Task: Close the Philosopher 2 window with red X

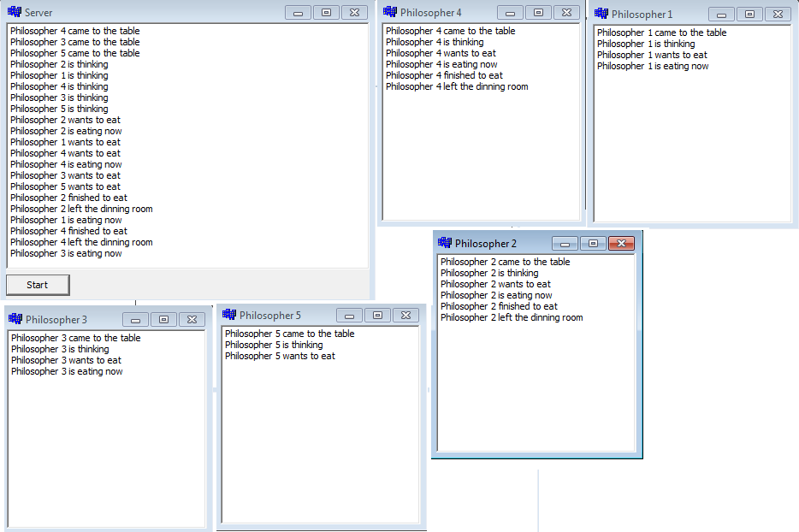Action: 622,244
